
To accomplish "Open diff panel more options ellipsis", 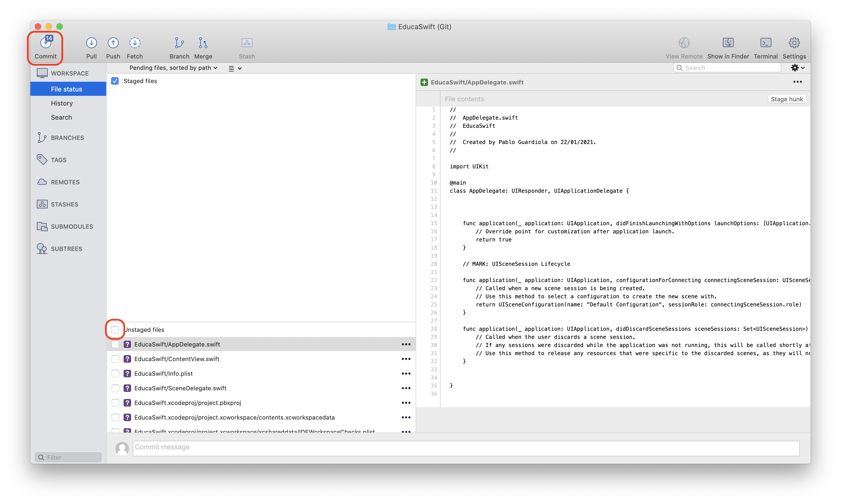I will [x=797, y=82].
